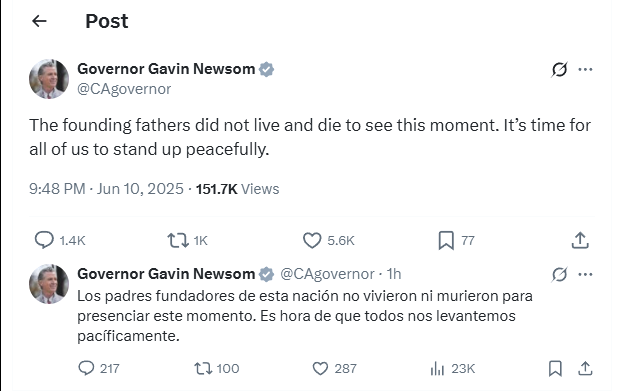This screenshot has height=391, width=617.
Task: Open profile picture beside the main post
Action: coord(49,79)
